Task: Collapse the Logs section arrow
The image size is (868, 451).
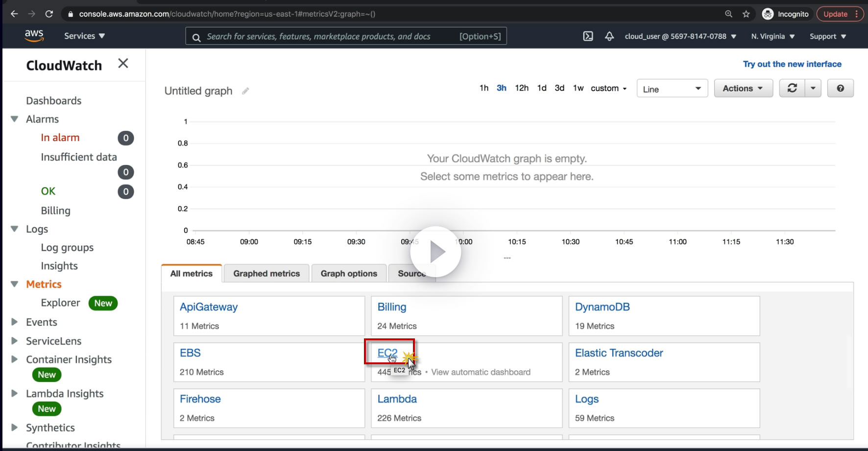Action: 15,229
